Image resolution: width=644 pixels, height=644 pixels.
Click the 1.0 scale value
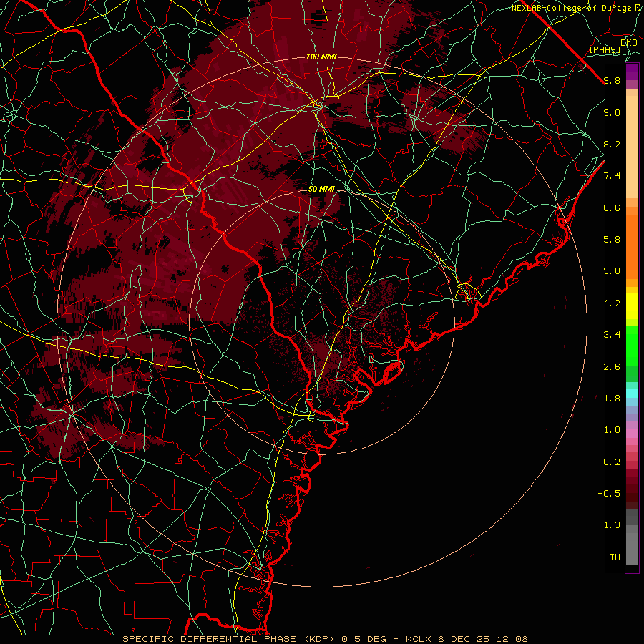612,430
